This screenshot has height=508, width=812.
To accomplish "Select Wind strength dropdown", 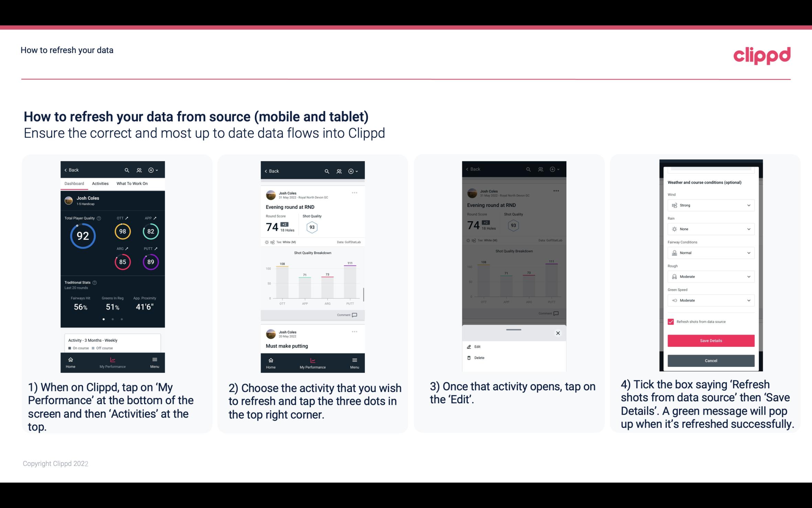I will (x=710, y=205).
